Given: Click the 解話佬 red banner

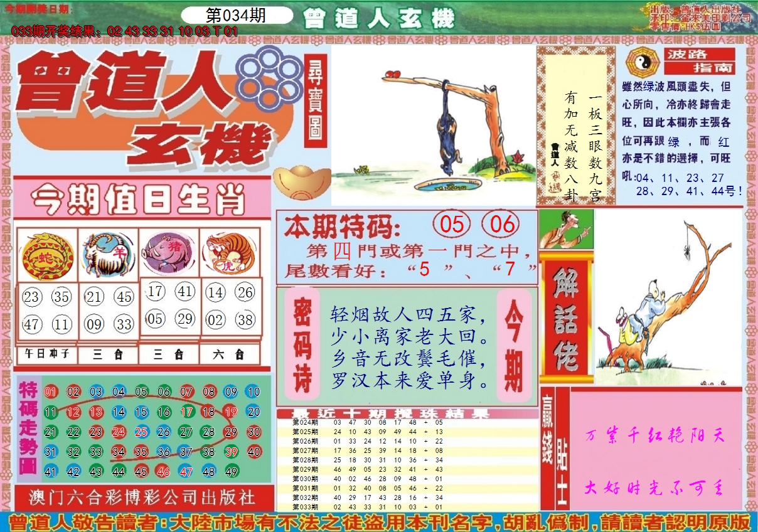Looking at the screenshot, I should click(565, 317).
